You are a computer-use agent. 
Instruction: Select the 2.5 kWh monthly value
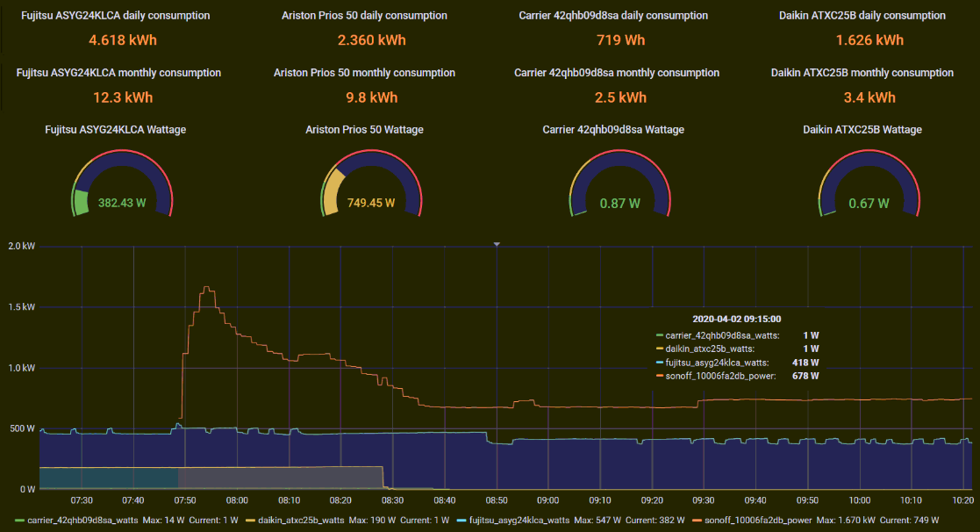(620, 97)
